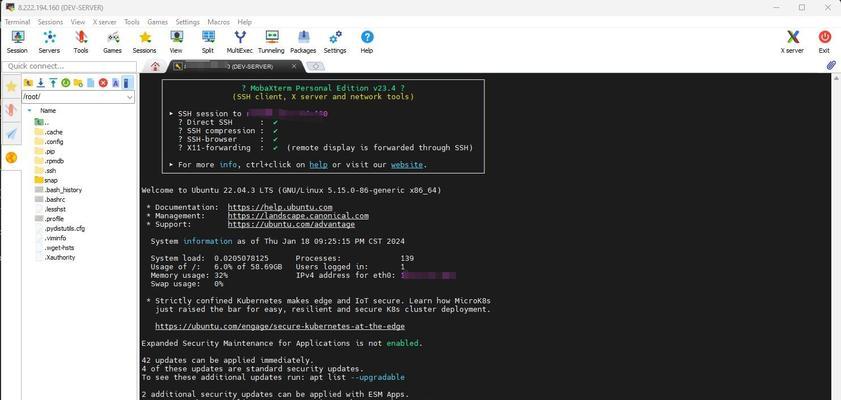Screen dimensions: 841x400
Task: Click the rightmost blue SFTP toolbar icon
Action: pyautogui.click(x=127, y=83)
